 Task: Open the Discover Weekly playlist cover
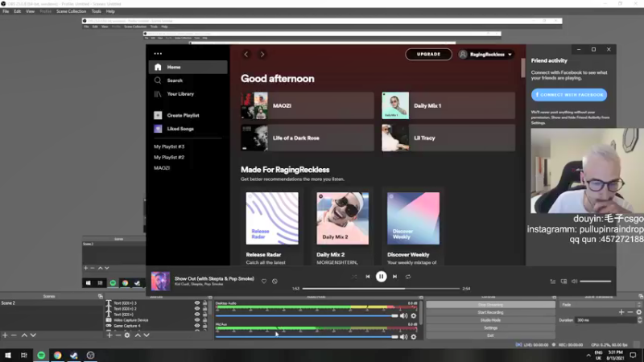pyautogui.click(x=413, y=218)
